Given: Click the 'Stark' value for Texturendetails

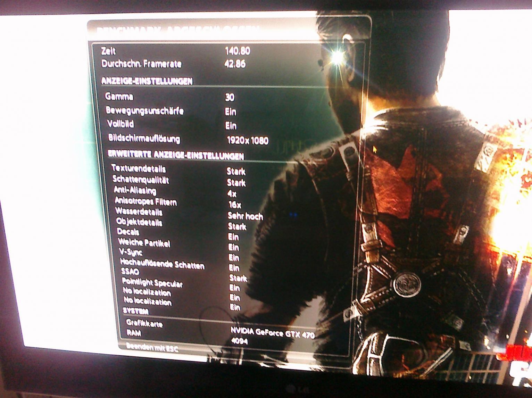Looking at the screenshot, I should (x=236, y=172).
